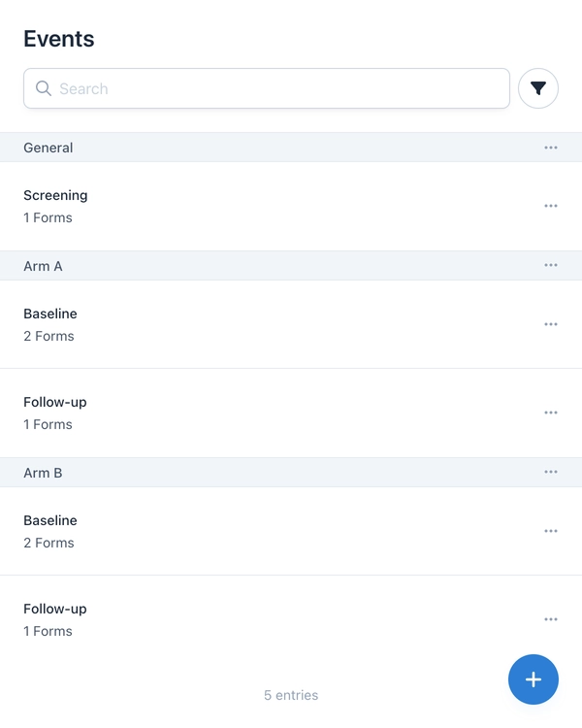The width and height of the screenshot is (582, 728).
Task: Open the General section options menu
Action: click(x=551, y=148)
